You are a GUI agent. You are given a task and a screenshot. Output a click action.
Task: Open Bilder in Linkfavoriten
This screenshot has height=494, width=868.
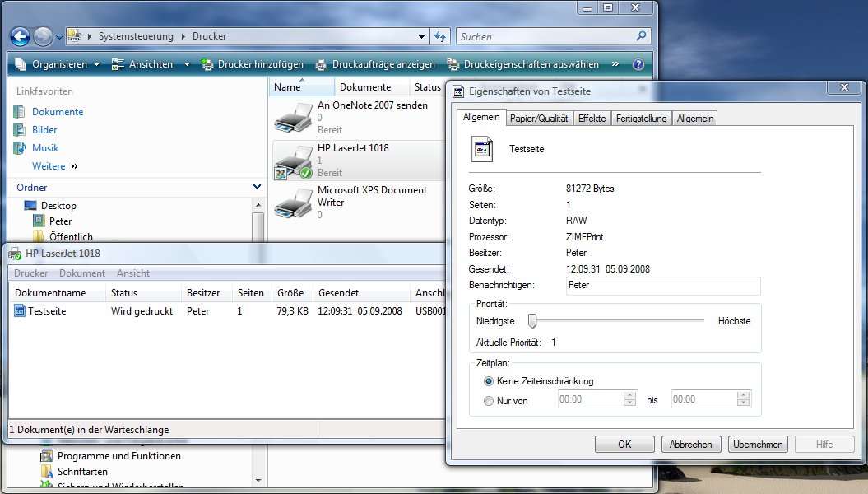[44, 130]
